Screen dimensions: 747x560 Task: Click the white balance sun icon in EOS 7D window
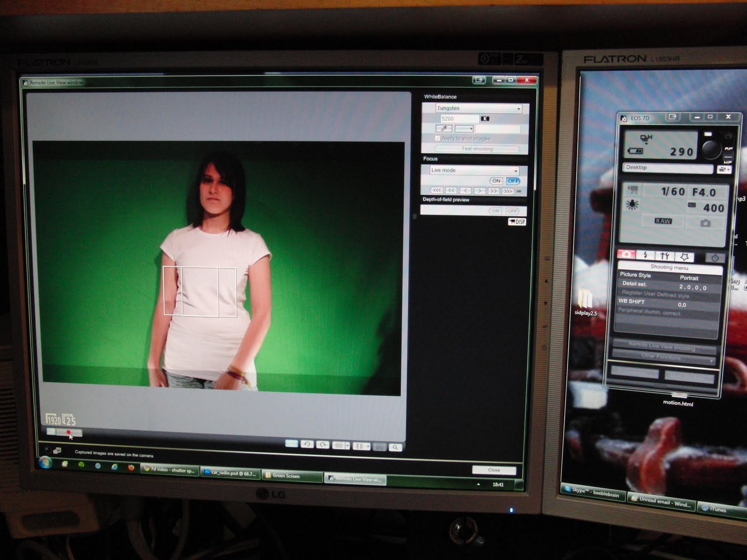[632, 205]
